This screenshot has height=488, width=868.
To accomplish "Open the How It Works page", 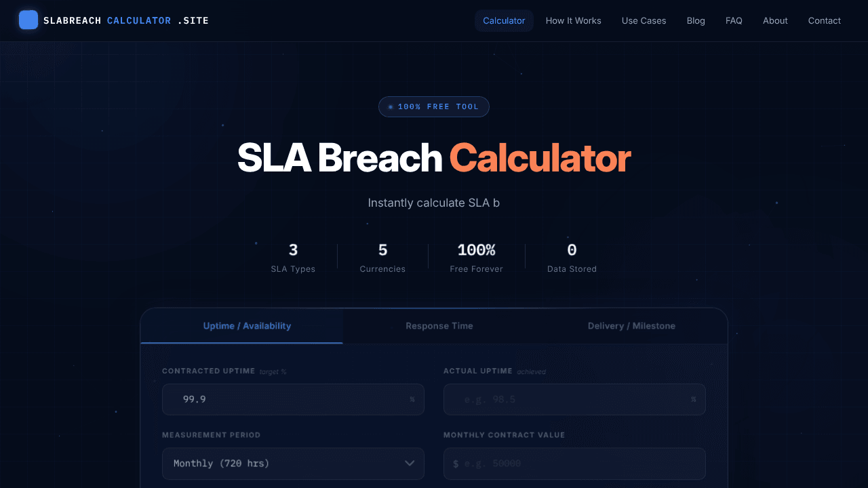I will click(x=574, y=20).
